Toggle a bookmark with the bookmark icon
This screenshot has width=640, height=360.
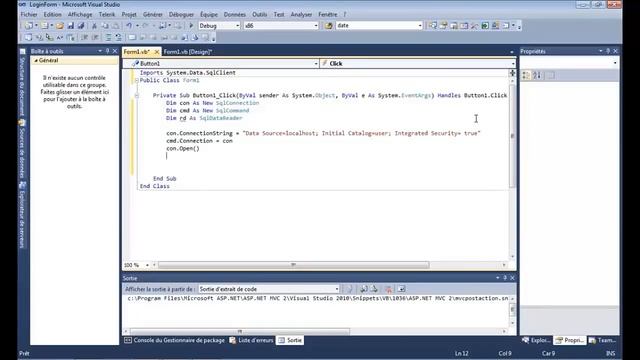(x=132, y=38)
